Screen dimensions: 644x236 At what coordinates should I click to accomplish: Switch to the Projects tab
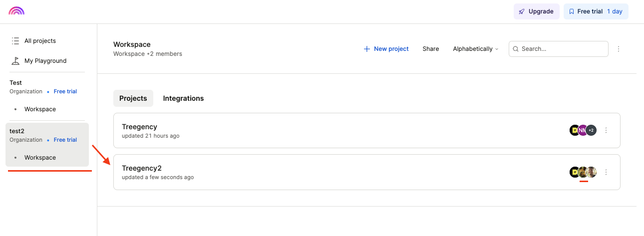click(133, 98)
